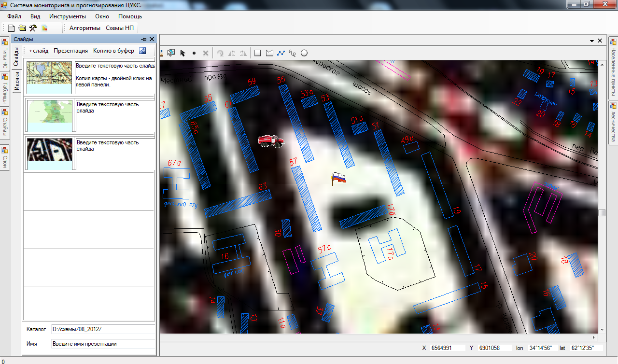Open the Помощь menu
The width and height of the screenshot is (618, 364).
coord(130,16)
